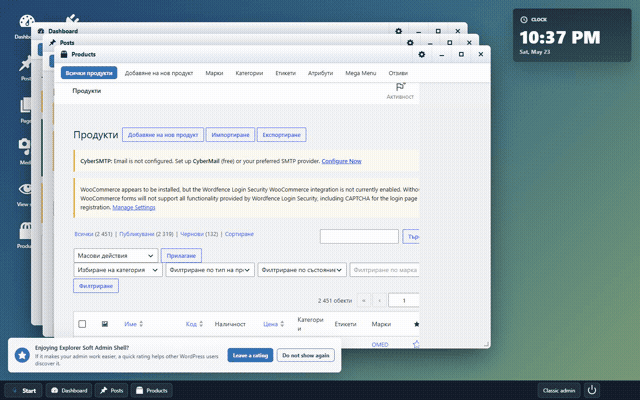Image resolution: width=640 pixels, height=400 pixels.
Task: Click the Експортиране button
Action: tap(282, 135)
